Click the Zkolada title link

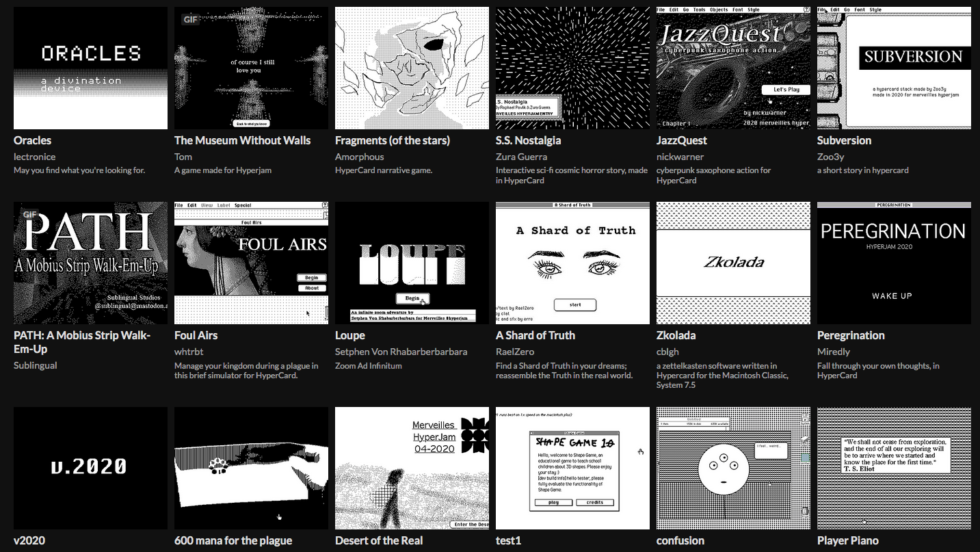676,335
